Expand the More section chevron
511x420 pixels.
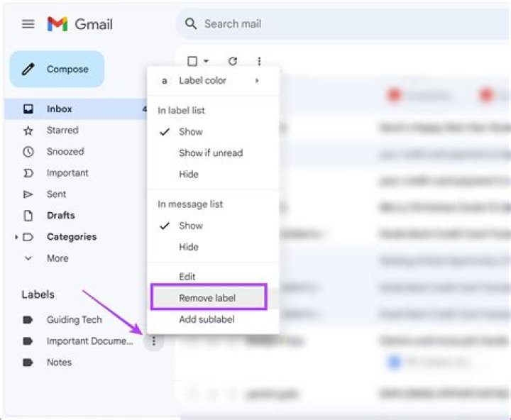(28, 258)
